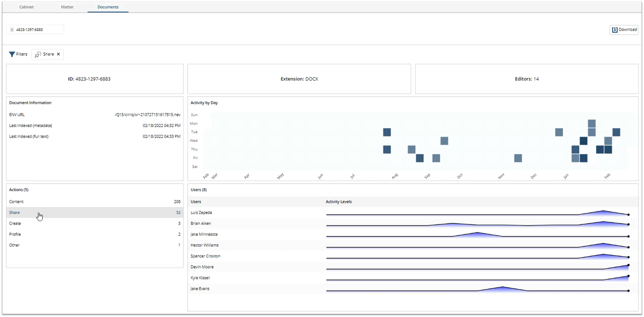Remove the Share filter with its X
644x317 pixels.
click(58, 54)
